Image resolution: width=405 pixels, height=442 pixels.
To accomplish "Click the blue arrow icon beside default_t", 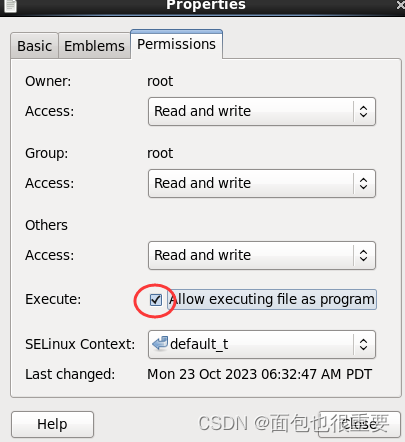I will tap(160, 343).
